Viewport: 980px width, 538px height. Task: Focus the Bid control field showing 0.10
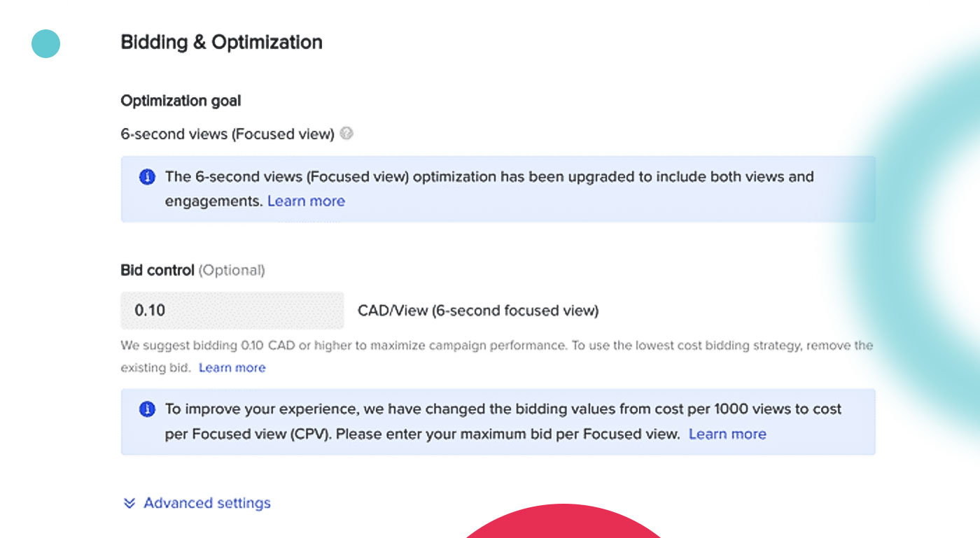pyautogui.click(x=232, y=310)
